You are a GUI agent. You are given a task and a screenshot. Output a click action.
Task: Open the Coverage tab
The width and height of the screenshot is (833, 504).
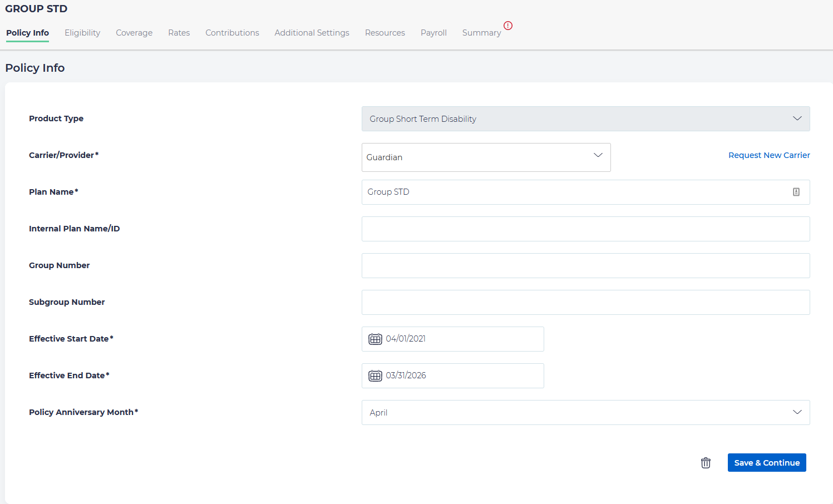click(134, 33)
